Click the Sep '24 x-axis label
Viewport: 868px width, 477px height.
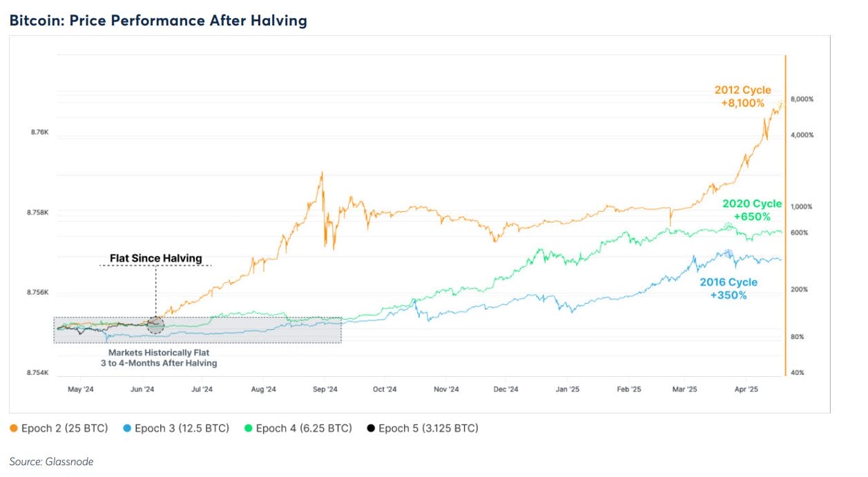[325, 389]
